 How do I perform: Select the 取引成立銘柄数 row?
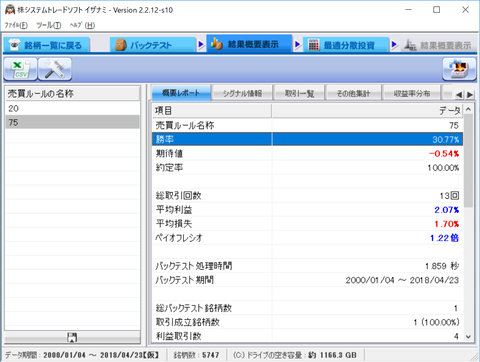click(308, 322)
